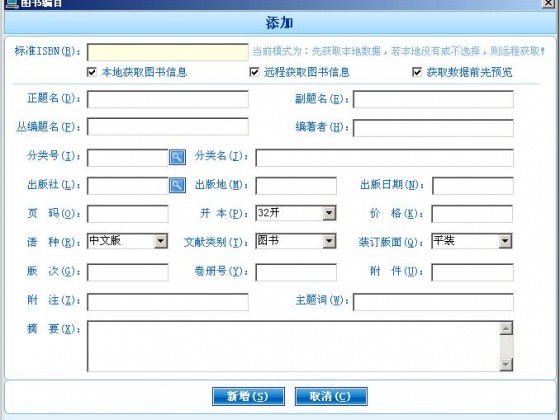Toggle 本地获取图书信息 checkbox

click(92, 72)
